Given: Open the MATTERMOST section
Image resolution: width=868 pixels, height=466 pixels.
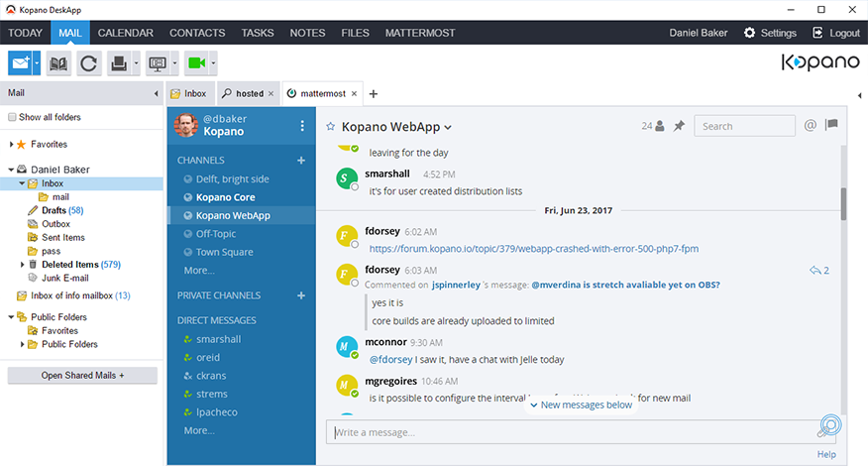Looking at the screenshot, I should coord(420,33).
